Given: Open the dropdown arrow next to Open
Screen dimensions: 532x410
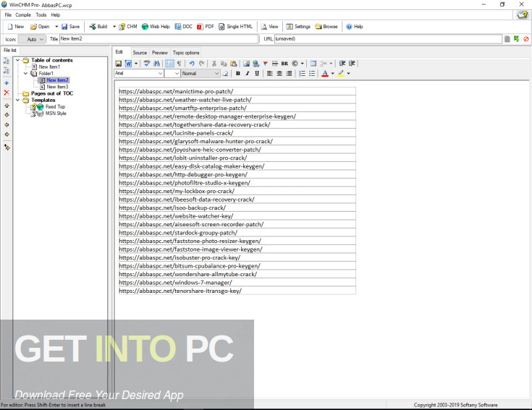Looking at the screenshot, I should (56, 27).
